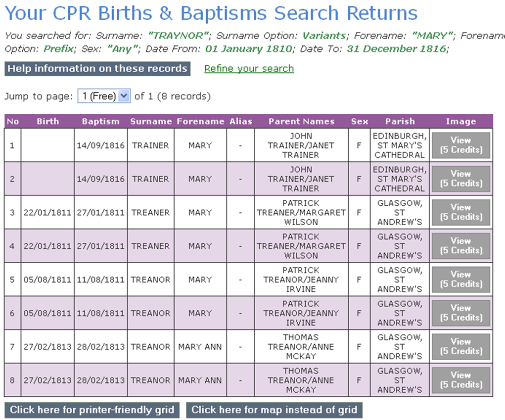View image for record 3 Mary Treaner
The image size is (505, 420).
point(461,212)
